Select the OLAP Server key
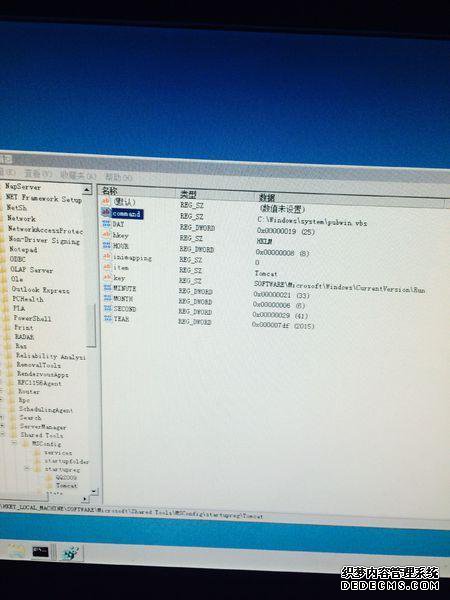The height and width of the screenshot is (600, 450). click(x=32, y=269)
